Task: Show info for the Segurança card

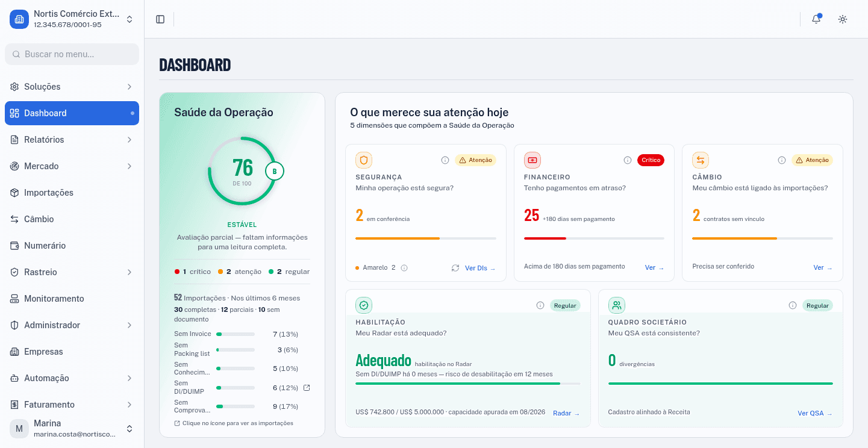Action: coord(445,160)
